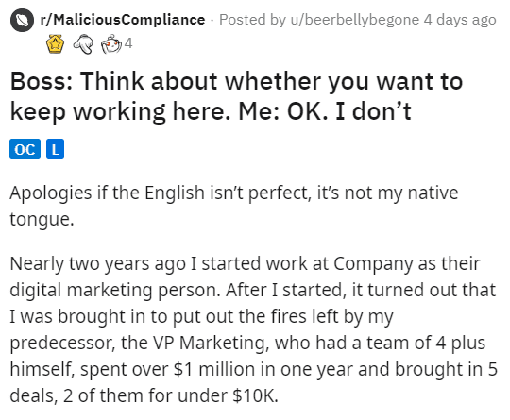
Task: Click the 'digital marketing person' text
Action: click(115, 290)
